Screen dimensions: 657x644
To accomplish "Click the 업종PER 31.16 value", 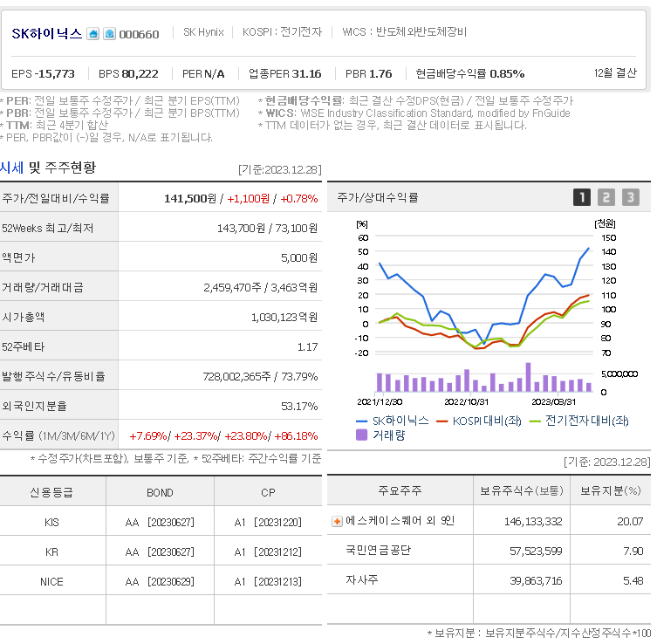I will tap(285, 74).
